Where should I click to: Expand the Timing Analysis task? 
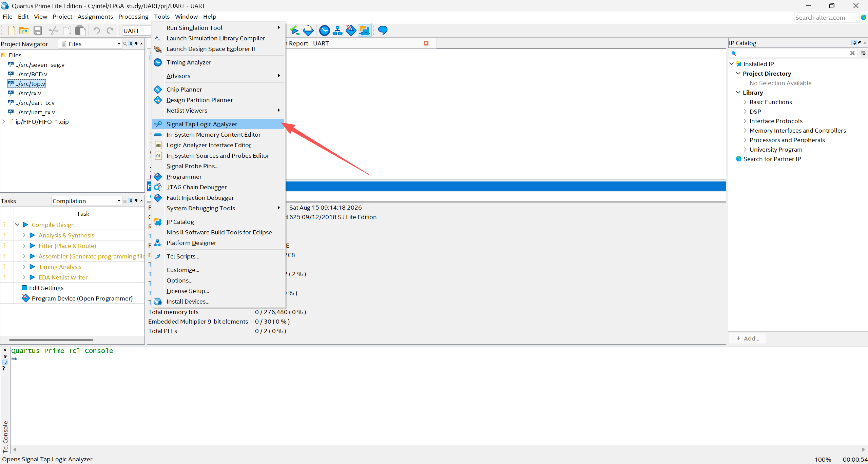tap(24, 267)
